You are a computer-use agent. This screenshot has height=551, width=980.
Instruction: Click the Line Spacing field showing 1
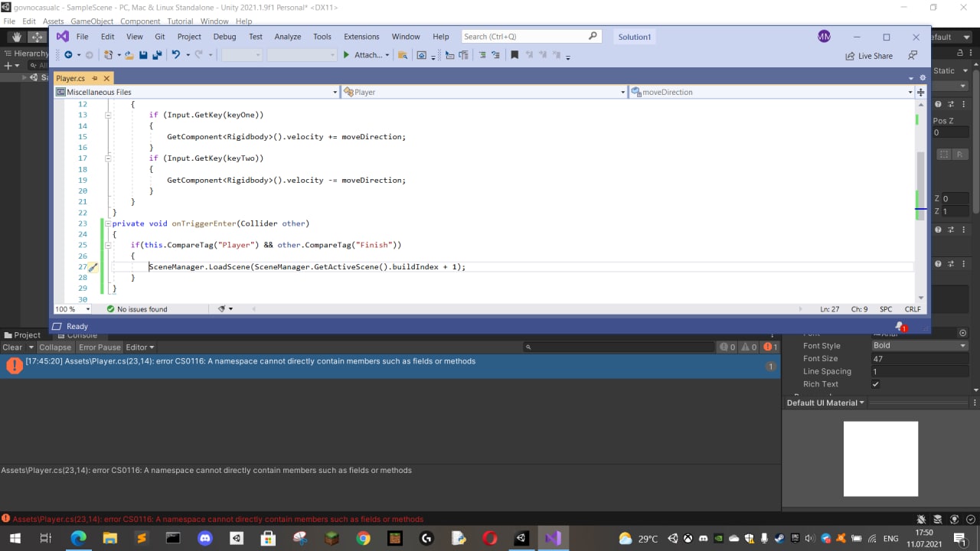point(920,371)
